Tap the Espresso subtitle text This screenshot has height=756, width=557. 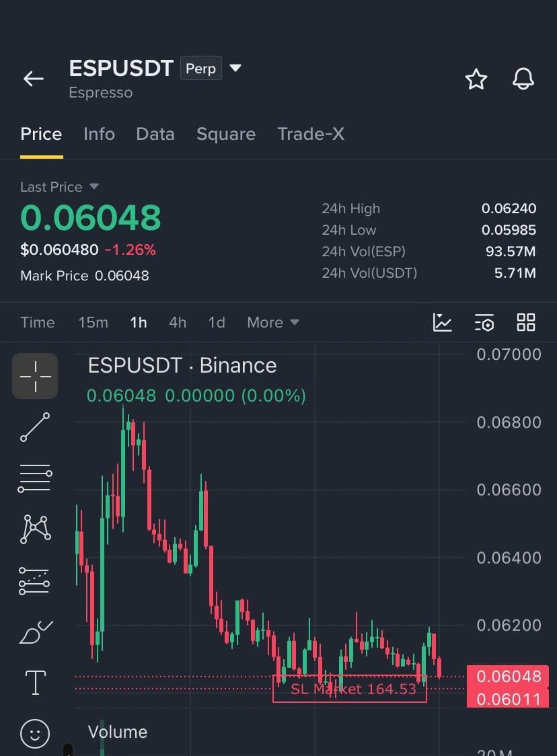(100, 93)
